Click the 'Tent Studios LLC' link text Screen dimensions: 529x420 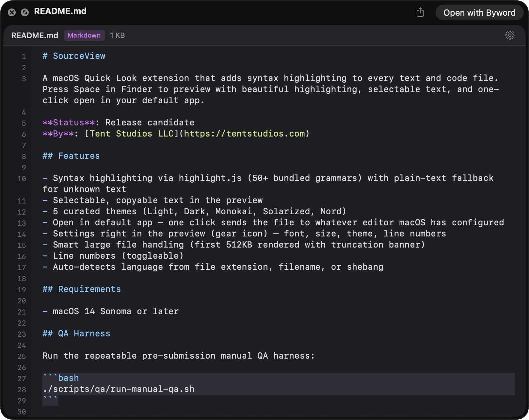pyautogui.click(x=132, y=134)
